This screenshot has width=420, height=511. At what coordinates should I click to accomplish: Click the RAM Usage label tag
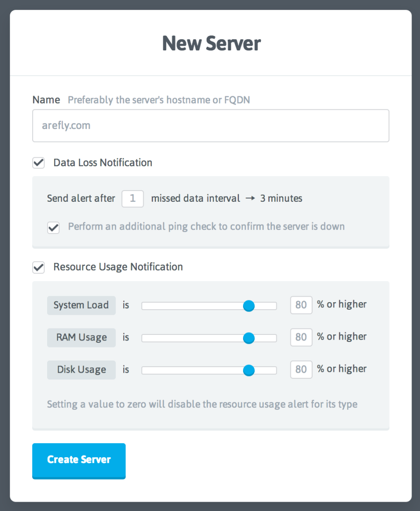[x=81, y=338]
